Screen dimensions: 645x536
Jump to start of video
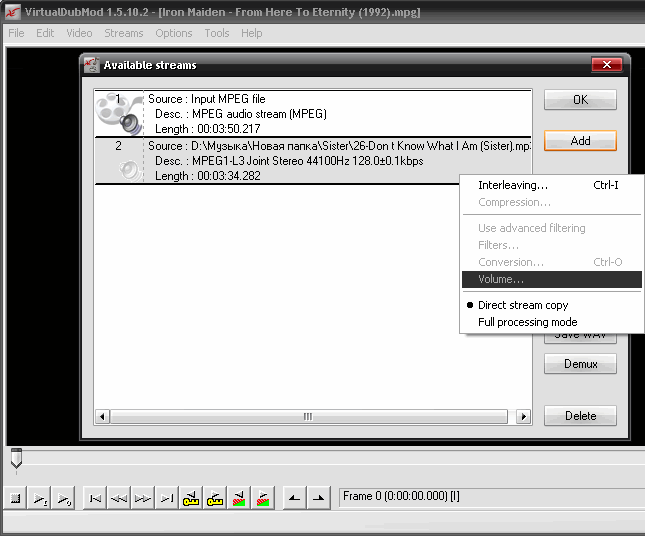(95, 498)
